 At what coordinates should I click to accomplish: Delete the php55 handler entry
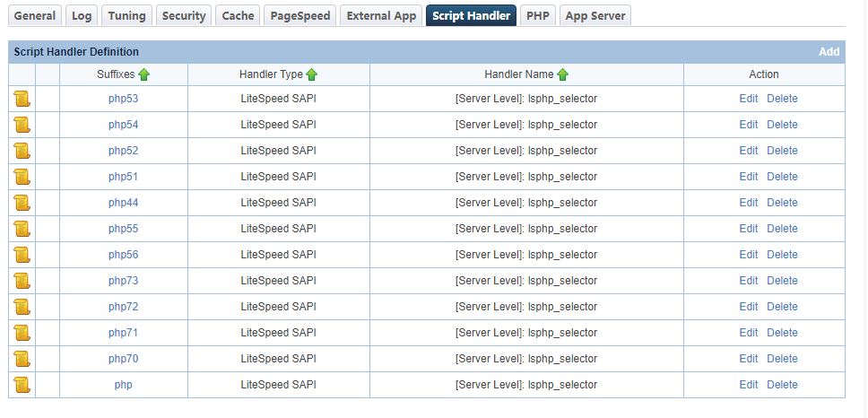tap(782, 229)
